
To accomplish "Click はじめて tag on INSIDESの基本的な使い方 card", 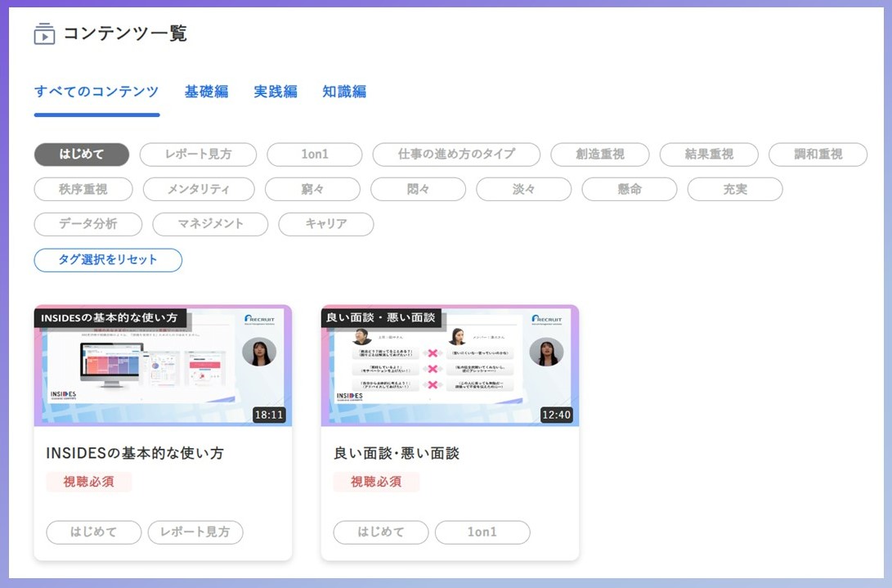I will coord(94,532).
